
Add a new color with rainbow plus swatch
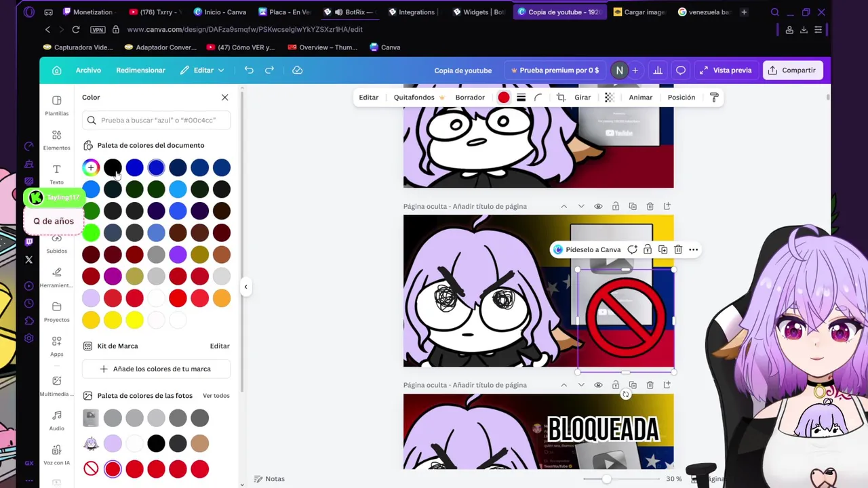(x=91, y=167)
